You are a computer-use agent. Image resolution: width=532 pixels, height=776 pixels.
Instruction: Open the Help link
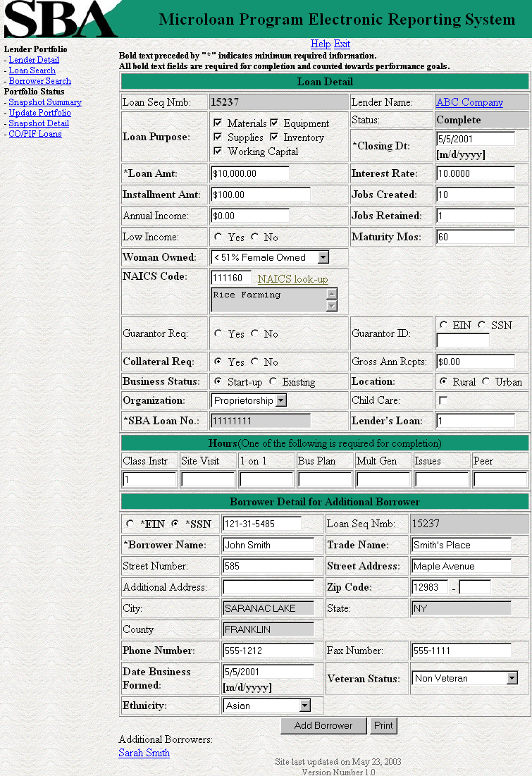[321, 44]
